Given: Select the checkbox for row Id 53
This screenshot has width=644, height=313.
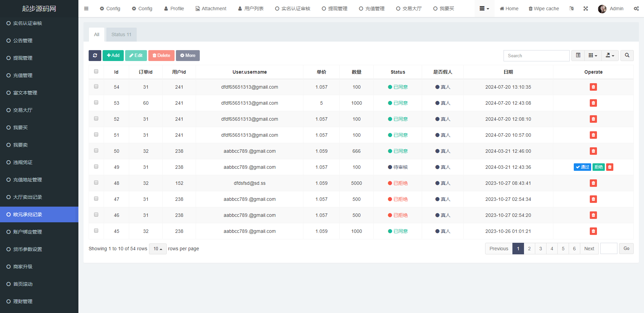Looking at the screenshot, I should click(x=96, y=103).
